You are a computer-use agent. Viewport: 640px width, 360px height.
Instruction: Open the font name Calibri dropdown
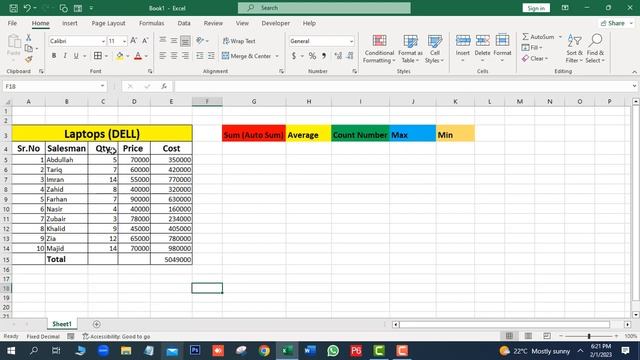coord(103,41)
